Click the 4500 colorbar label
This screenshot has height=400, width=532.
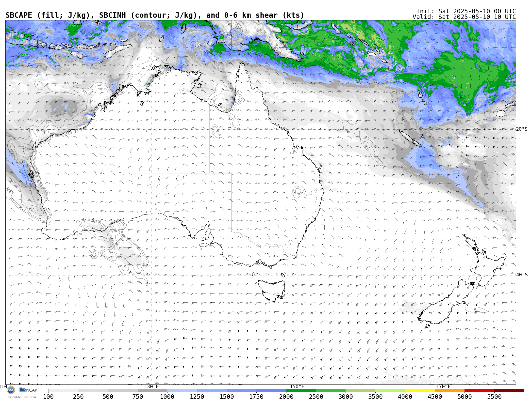435,397
